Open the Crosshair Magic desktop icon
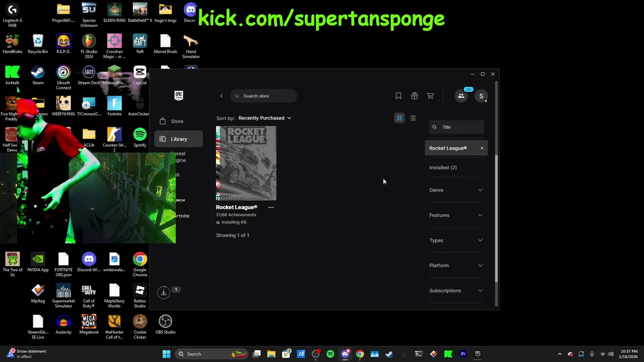The width and height of the screenshot is (644, 362). (x=114, y=46)
